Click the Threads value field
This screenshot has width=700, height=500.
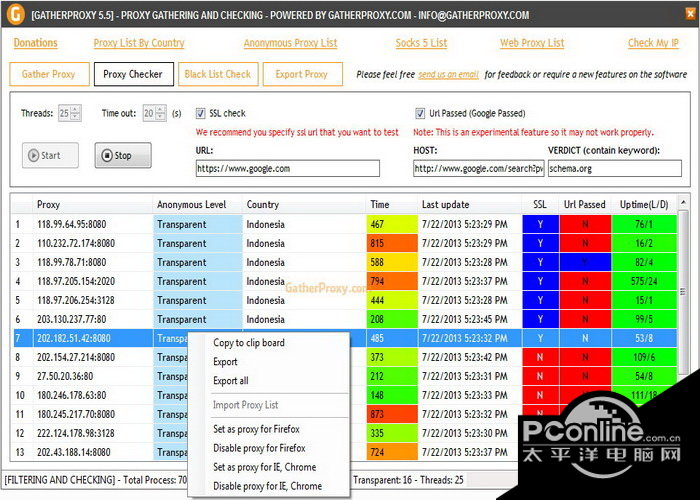click(x=65, y=113)
